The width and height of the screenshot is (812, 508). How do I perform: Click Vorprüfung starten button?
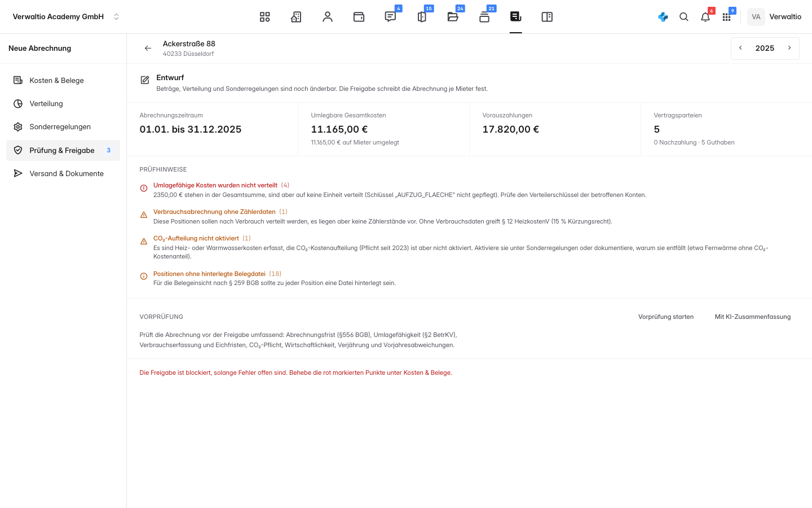(666, 317)
